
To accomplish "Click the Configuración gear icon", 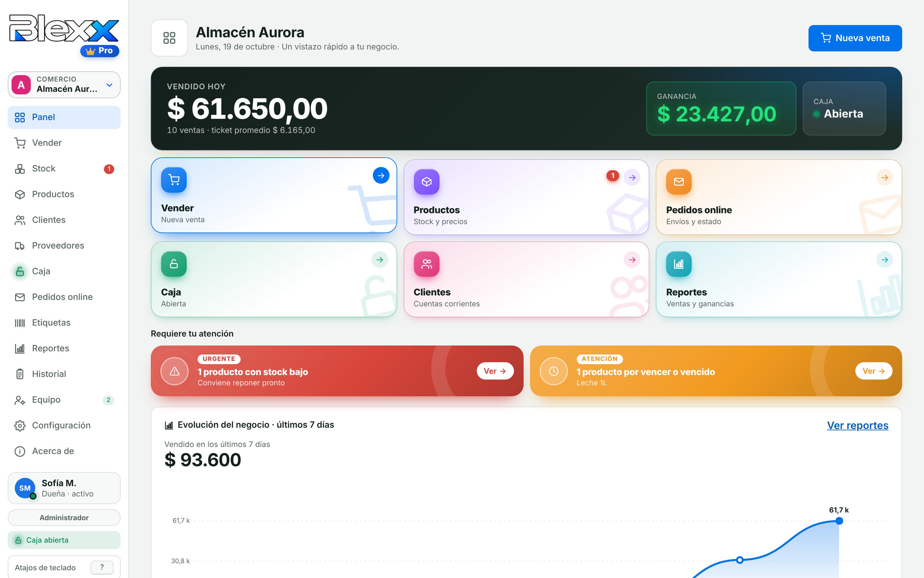I will [20, 425].
